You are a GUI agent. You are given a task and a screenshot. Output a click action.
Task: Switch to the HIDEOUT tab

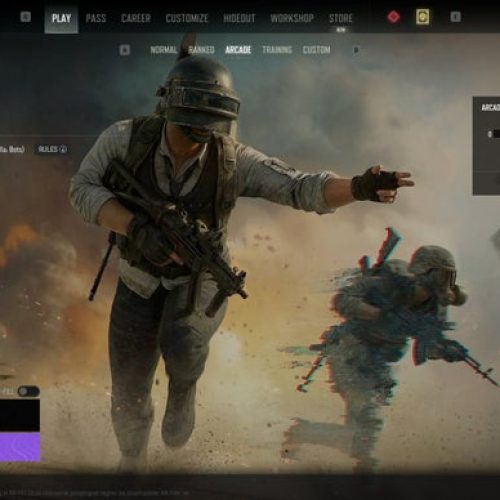(x=239, y=18)
